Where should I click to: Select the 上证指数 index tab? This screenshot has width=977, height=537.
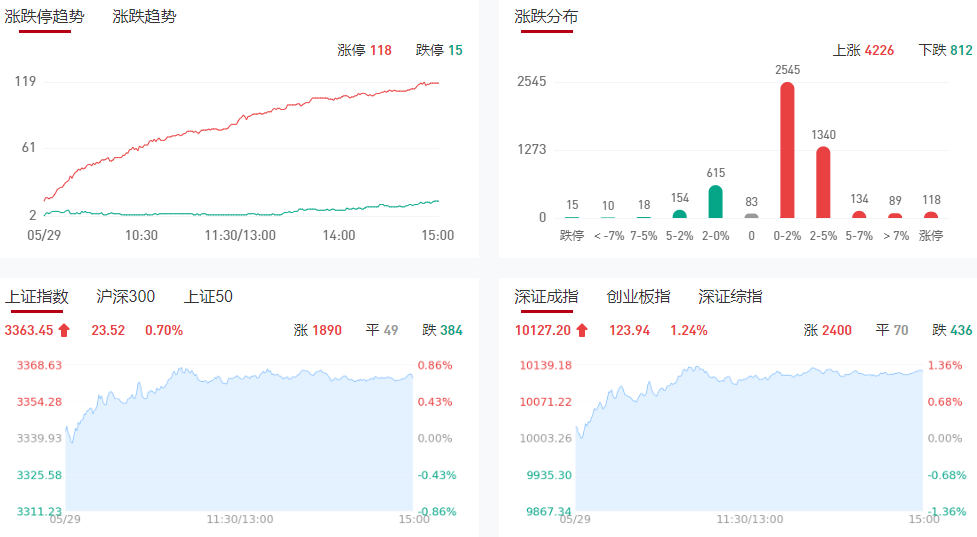point(37,296)
